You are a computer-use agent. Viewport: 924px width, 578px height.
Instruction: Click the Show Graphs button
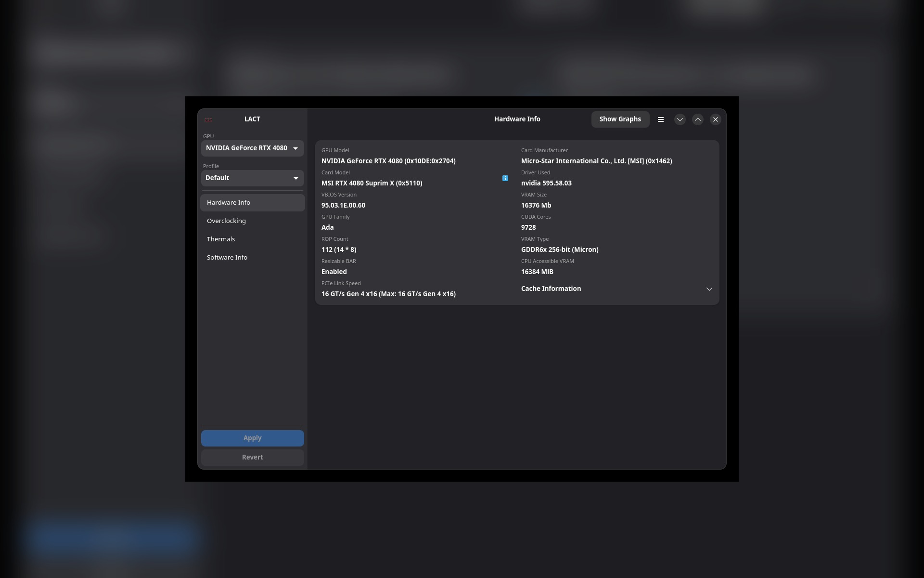620,119
